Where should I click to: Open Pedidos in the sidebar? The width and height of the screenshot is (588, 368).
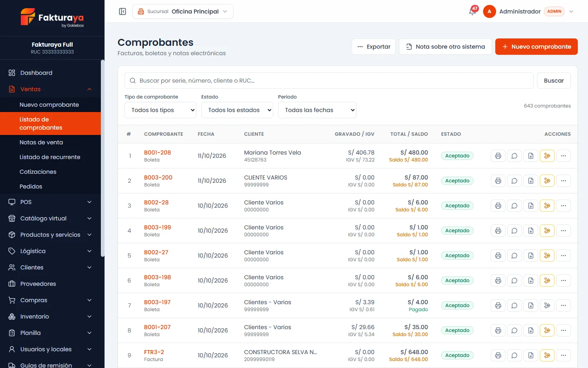[x=50, y=186]
